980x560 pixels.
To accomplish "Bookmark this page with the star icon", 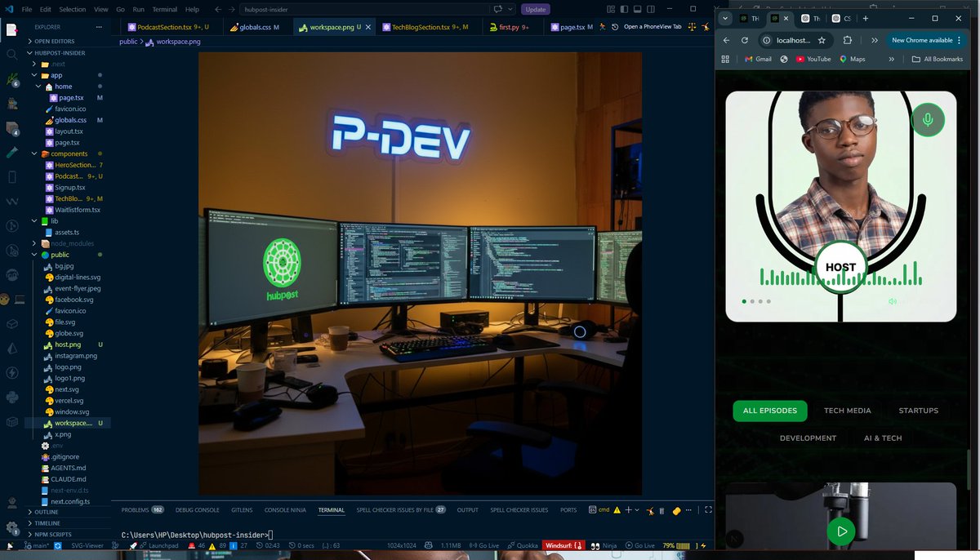I will [x=821, y=40].
